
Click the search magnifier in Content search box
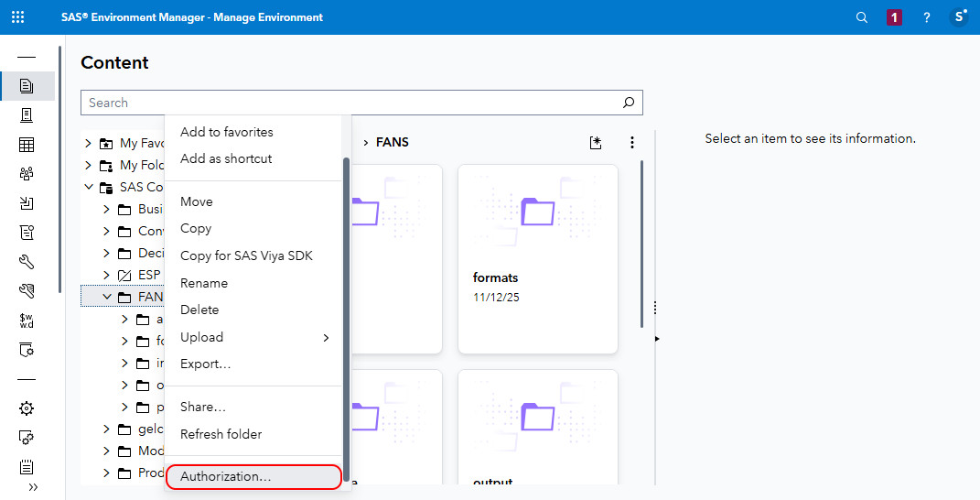629,103
